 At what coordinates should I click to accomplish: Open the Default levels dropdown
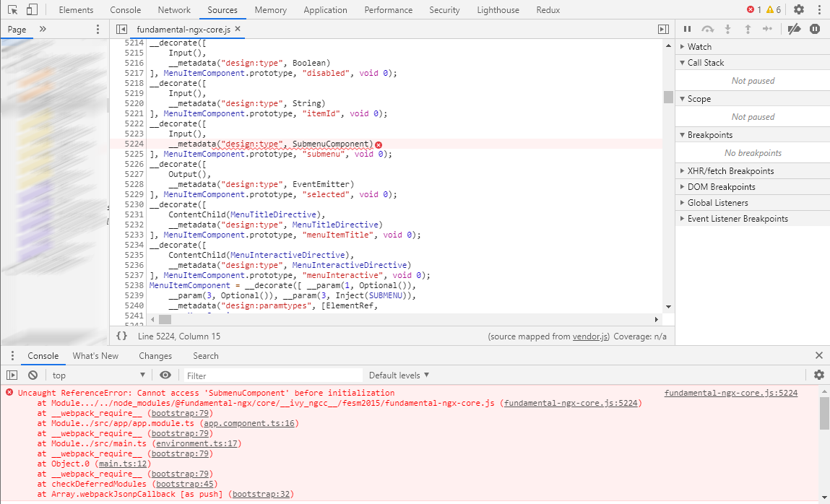click(399, 375)
